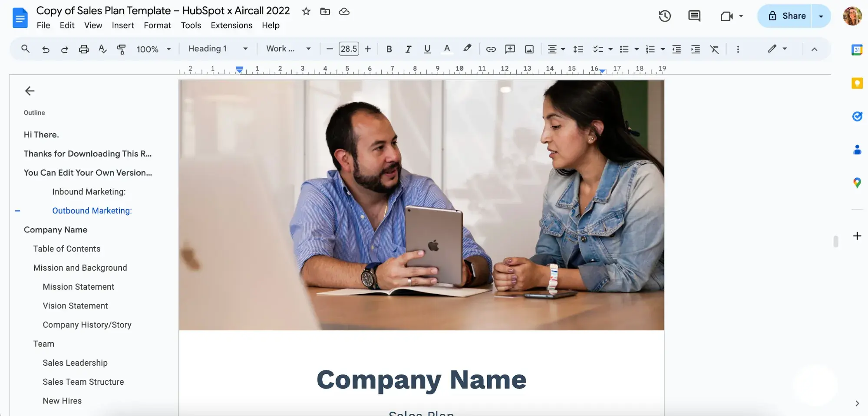Open the Work font dropdown

(x=289, y=49)
